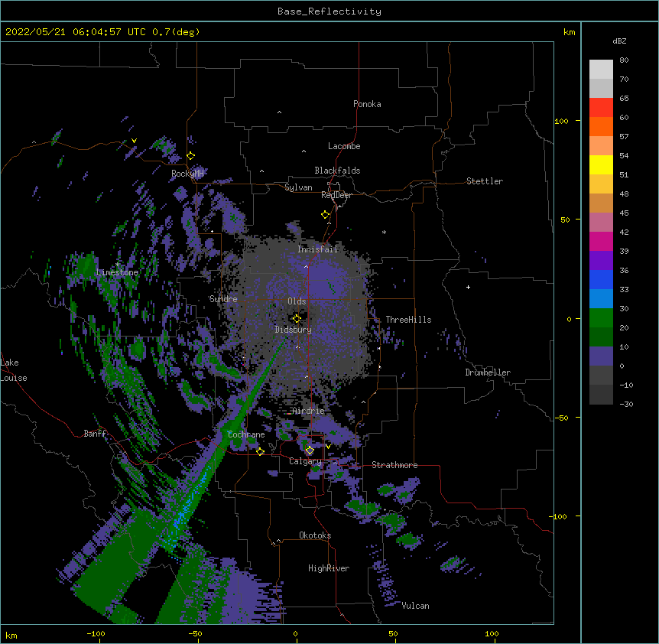Click the Limestone label
The width and height of the screenshot is (659, 644).
(x=117, y=272)
